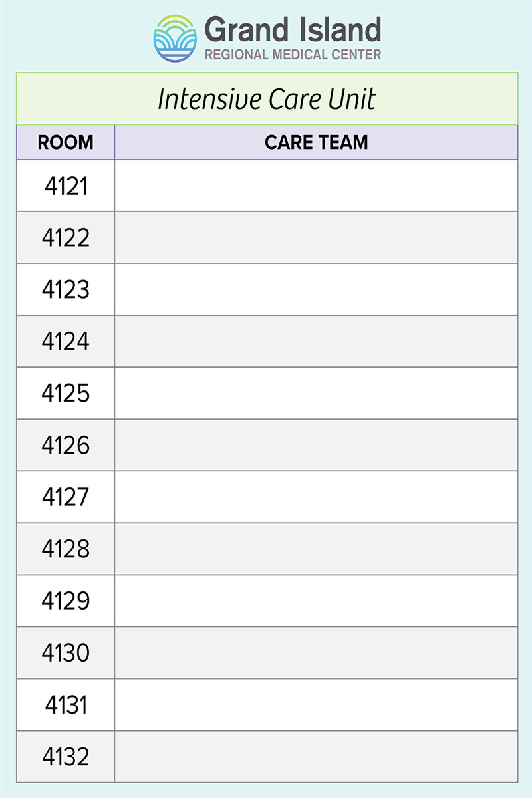Image resolution: width=532 pixels, height=798 pixels.
Task: Click the Grand Island title text
Action: [x=293, y=30]
